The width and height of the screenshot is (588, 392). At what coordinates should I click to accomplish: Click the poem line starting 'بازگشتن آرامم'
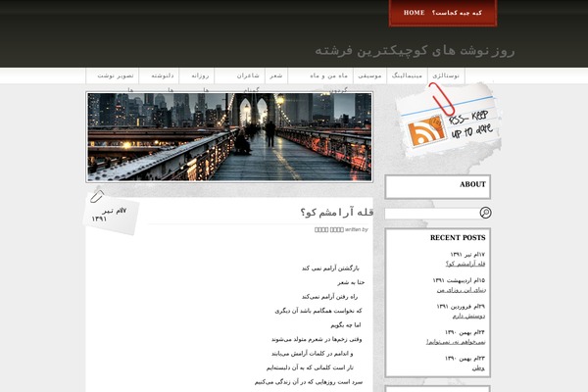pos(330,269)
